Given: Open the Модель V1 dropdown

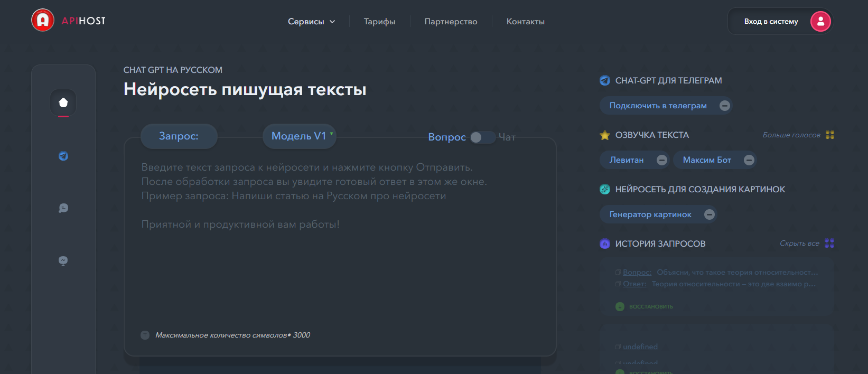Looking at the screenshot, I should point(300,136).
